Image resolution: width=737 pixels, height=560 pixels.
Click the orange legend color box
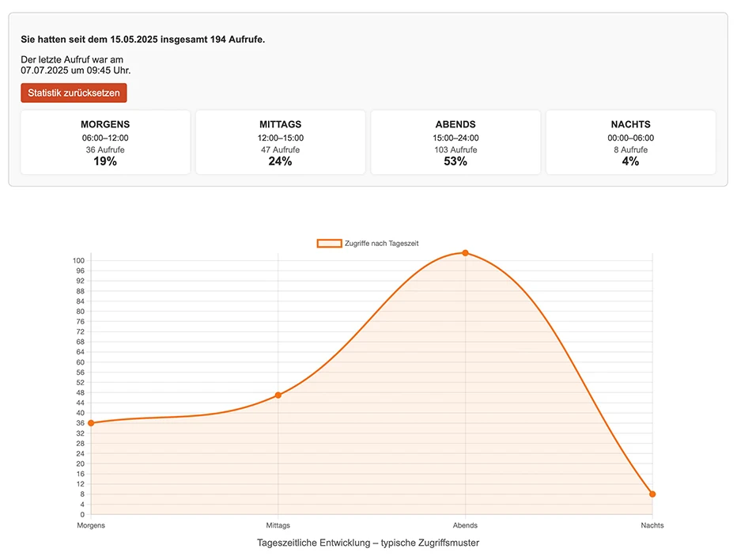tap(329, 244)
